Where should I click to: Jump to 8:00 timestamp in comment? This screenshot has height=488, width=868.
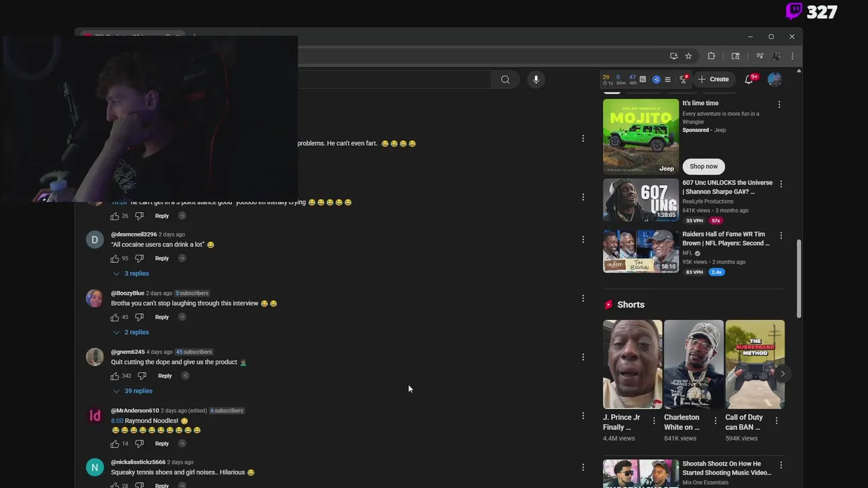click(117, 421)
